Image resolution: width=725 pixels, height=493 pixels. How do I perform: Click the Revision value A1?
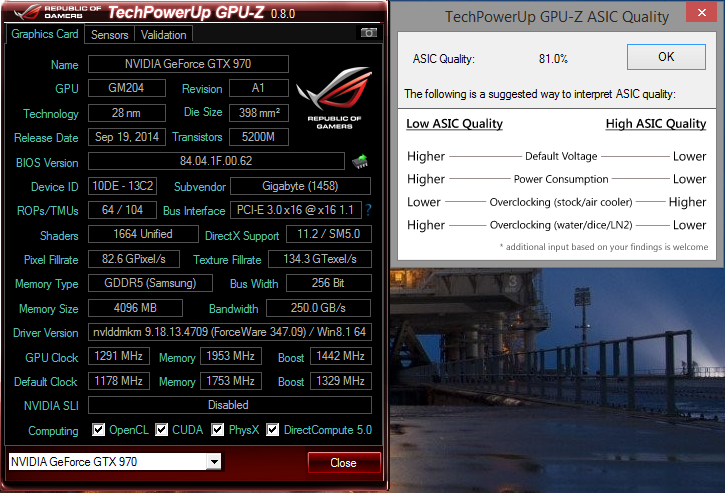[x=258, y=88]
